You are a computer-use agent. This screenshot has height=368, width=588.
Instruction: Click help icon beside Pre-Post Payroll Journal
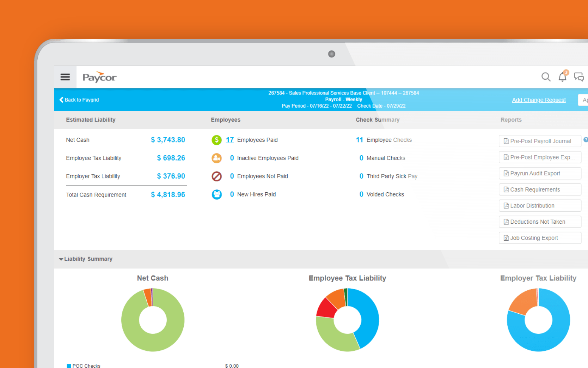coord(586,140)
